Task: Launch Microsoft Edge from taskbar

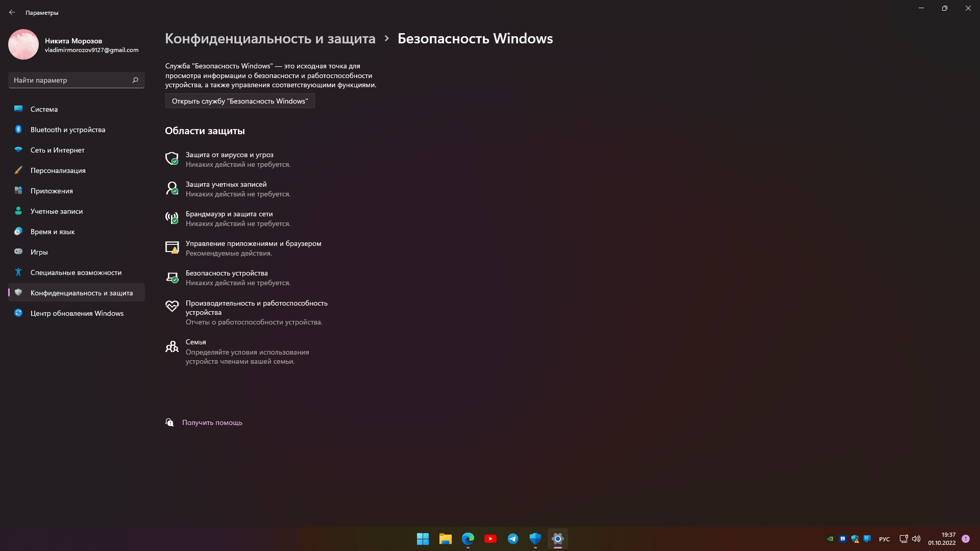Action: (468, 539)
